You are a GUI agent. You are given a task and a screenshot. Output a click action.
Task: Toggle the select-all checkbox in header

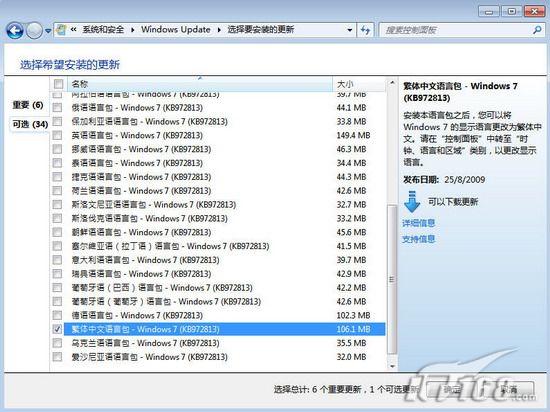coord(58,84)
